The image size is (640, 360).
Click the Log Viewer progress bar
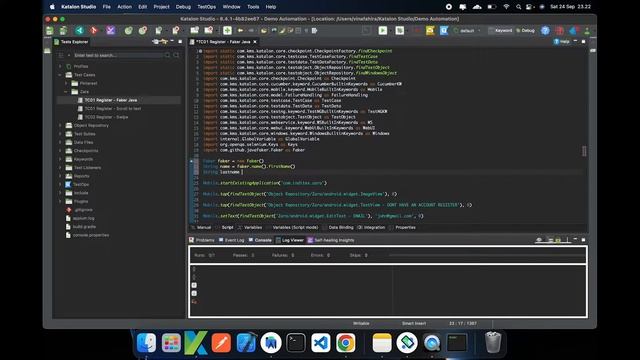point(487,255)
